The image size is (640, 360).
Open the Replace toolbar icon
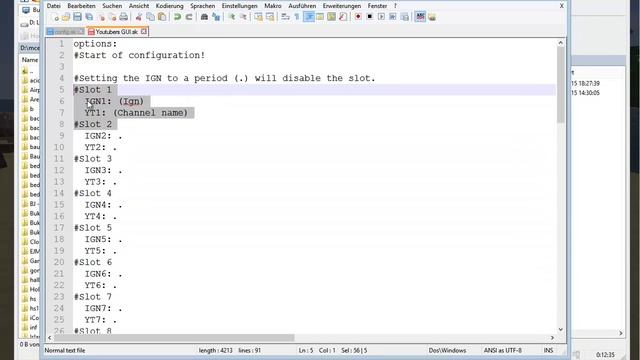point(216,17)
